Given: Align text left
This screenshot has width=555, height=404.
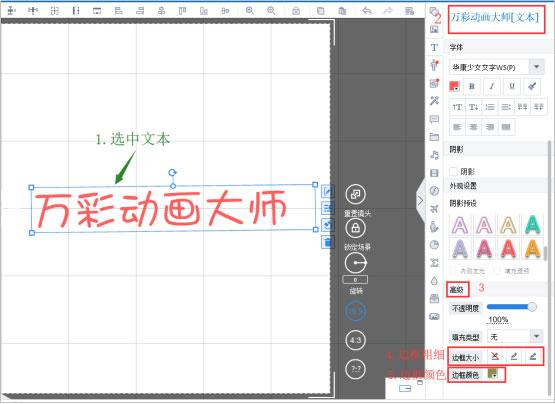Looking at the screenshot, I should pos(457,127).
